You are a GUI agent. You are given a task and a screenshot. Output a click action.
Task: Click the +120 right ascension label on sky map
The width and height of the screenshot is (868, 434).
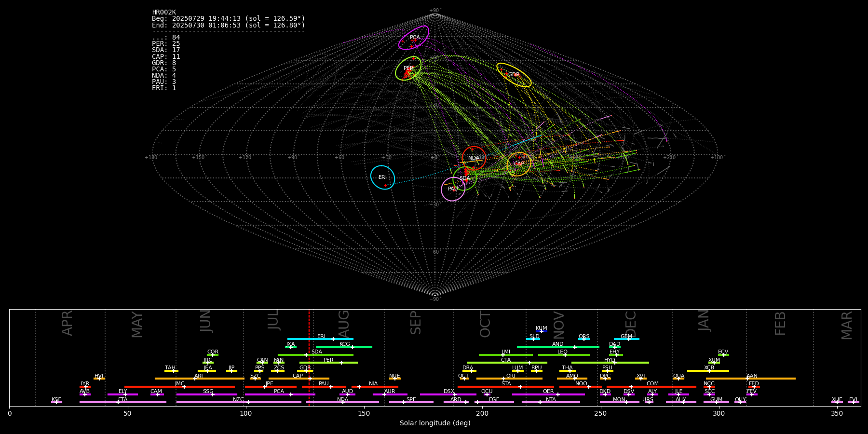245,157
